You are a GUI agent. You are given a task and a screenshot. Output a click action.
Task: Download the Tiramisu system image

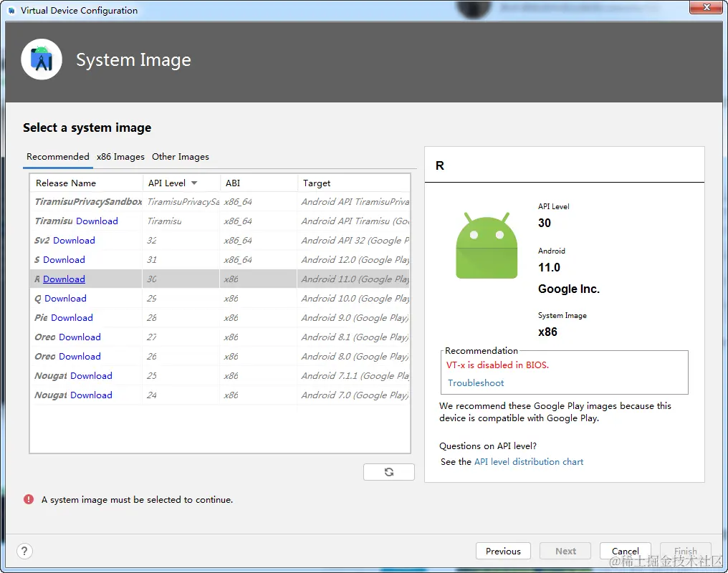[x=97, y=221]
